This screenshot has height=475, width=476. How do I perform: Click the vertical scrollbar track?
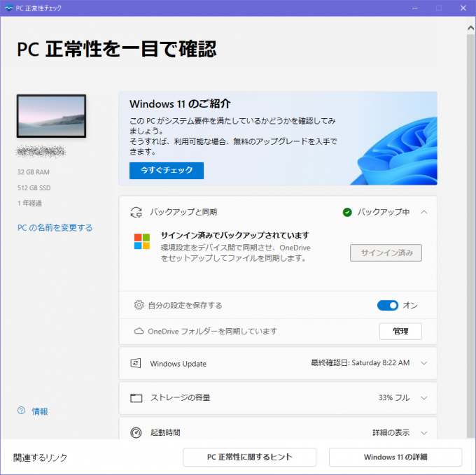(x=471, y=236)
